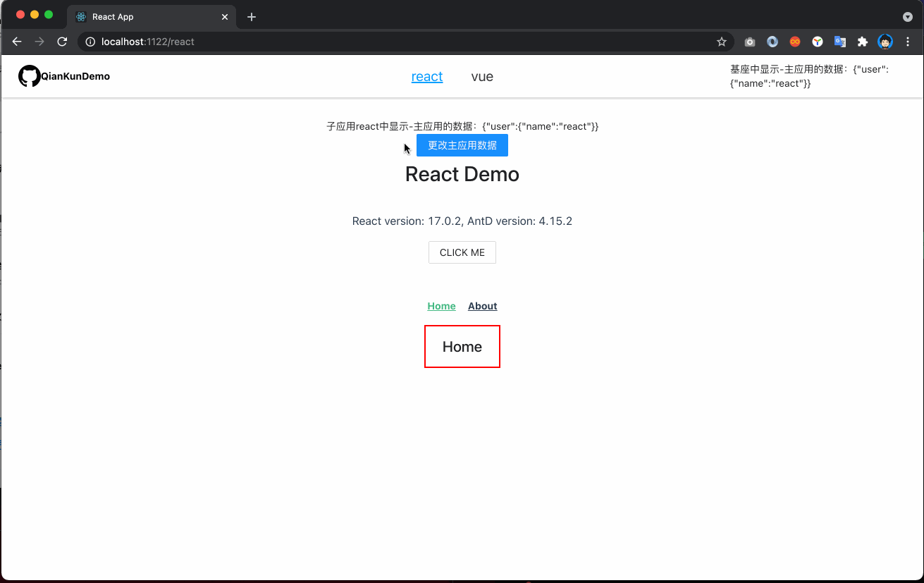Maximize the window with the green button
The height and width of the screenshot is (583, 924).
pos(49,15)
